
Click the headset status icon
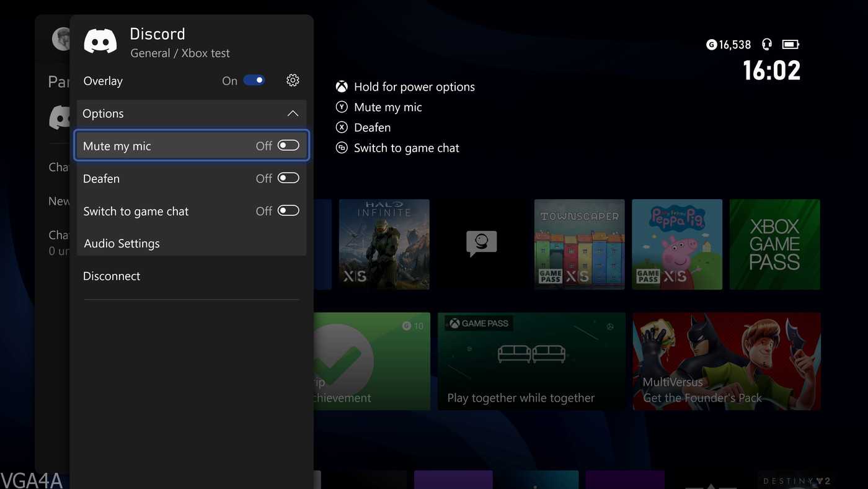click(x=767, y=45)
